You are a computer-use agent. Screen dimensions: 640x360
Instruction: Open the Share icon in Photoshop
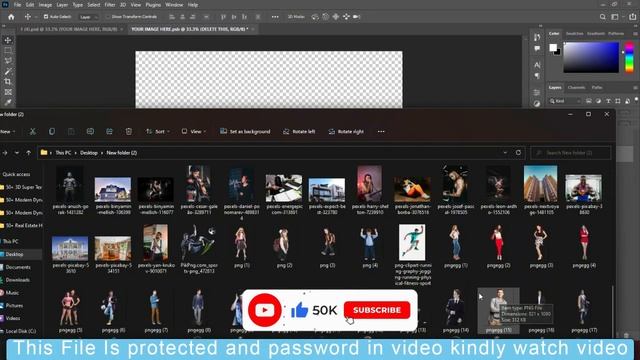click(632, 17)
